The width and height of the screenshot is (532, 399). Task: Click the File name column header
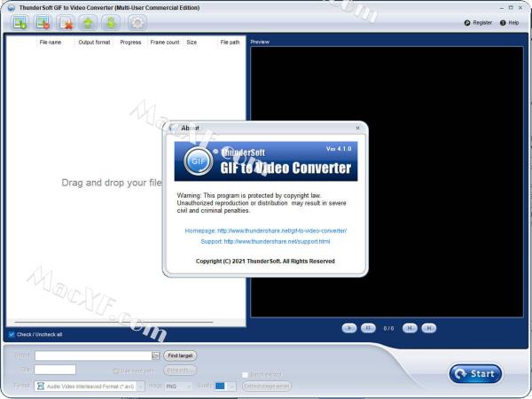(x=51, y=43)
